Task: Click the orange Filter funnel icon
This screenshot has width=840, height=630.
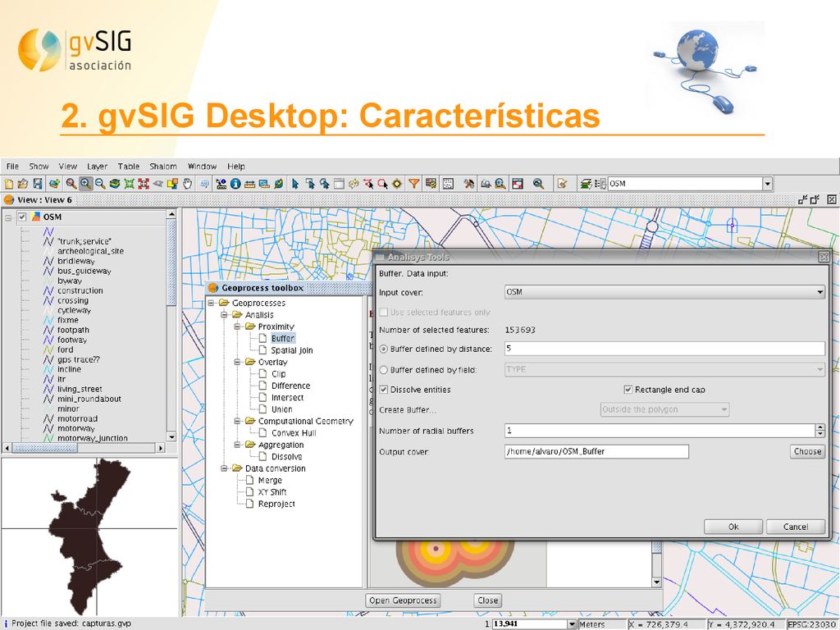Action: click(x=413, y=184)
